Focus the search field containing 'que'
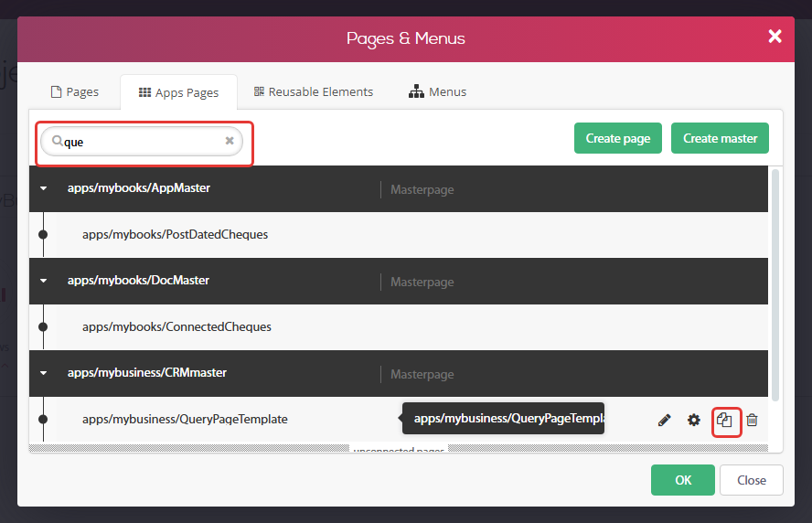Viewport: 812px width, 523px height. (142, 142)
